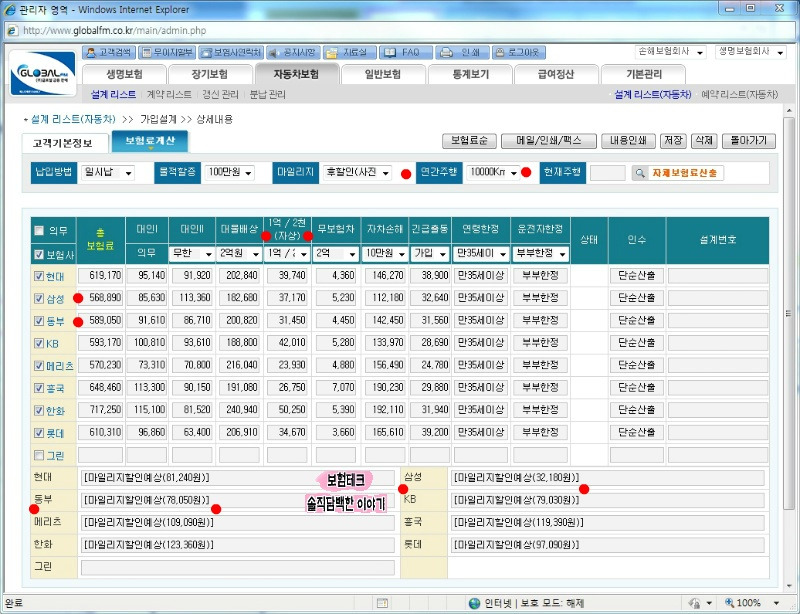Switch to the 급여정산 tab
The width and height of the screenshot is (800, 614).
click(x=556, y=75)
